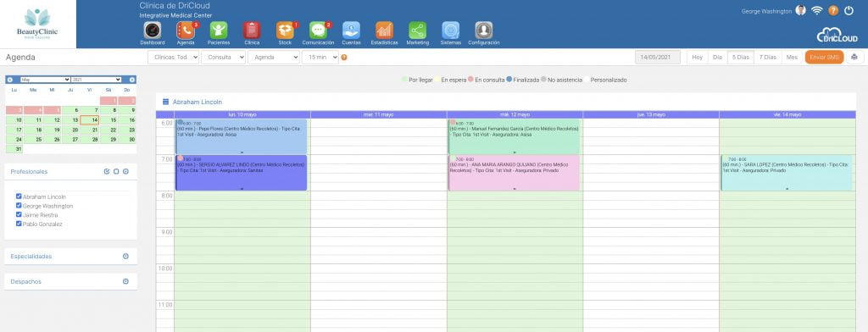
Task: Click the No asistencia gray legend dot
Action: [544, 80]
